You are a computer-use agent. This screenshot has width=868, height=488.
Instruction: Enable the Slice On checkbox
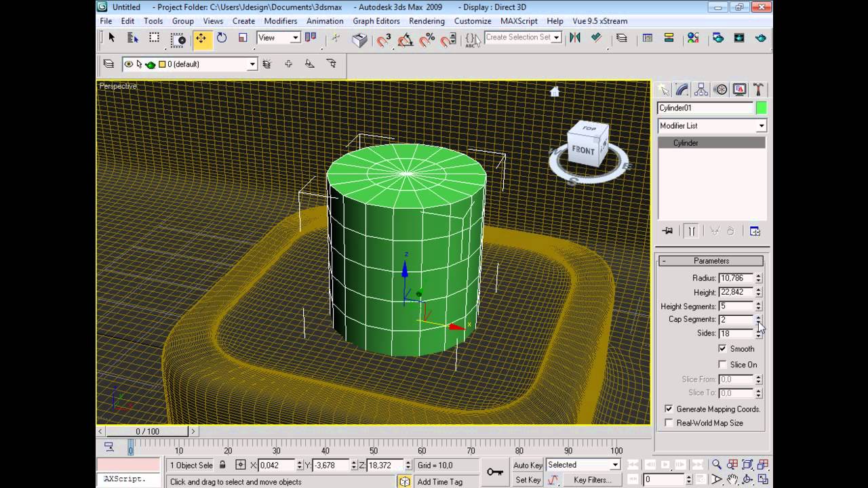pyautogui.click(x=723, y=365)
